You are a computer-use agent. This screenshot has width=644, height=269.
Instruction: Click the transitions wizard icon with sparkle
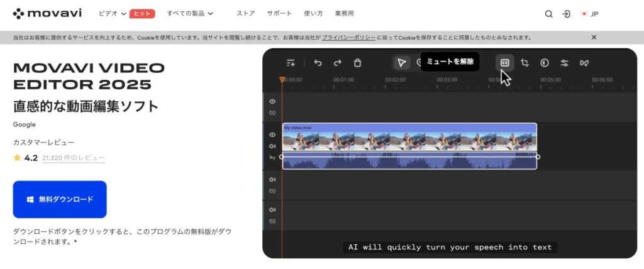click(x=584, y=63)
